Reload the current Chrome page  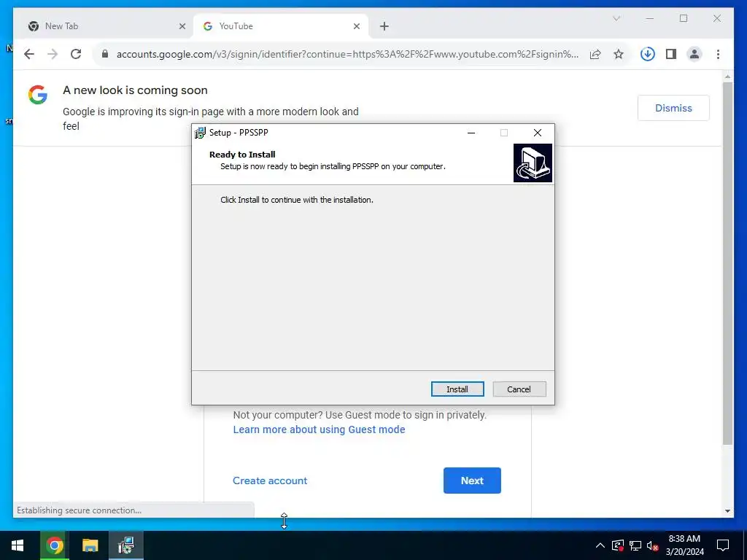[76, 54]
